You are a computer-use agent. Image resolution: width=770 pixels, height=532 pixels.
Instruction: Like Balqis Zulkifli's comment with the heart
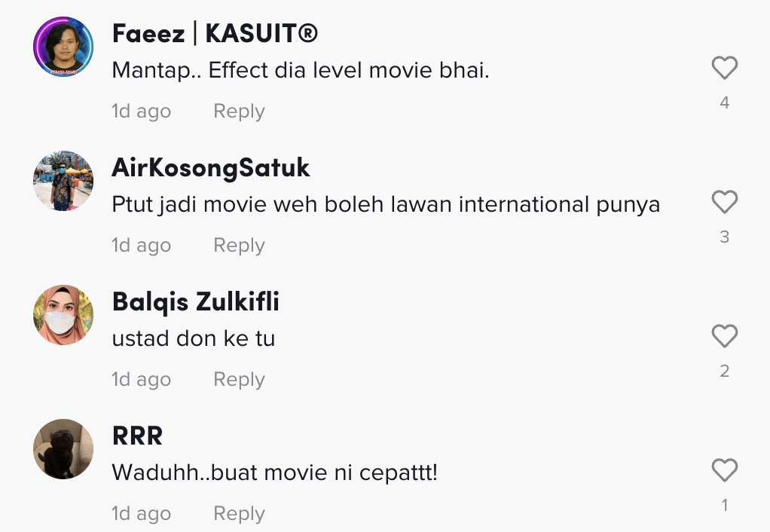[724, 336]
